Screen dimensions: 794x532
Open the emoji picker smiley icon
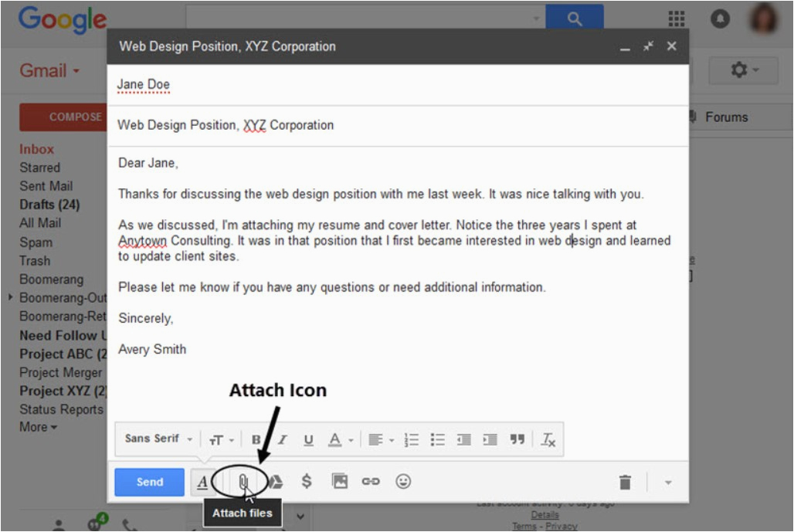click(403, 482)
